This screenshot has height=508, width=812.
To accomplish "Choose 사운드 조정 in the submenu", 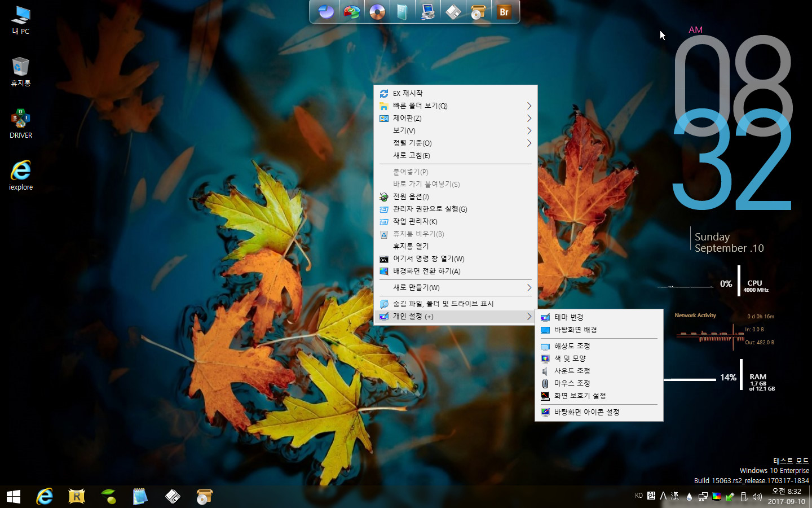I will pyautogui.click(x=599, y=371).
